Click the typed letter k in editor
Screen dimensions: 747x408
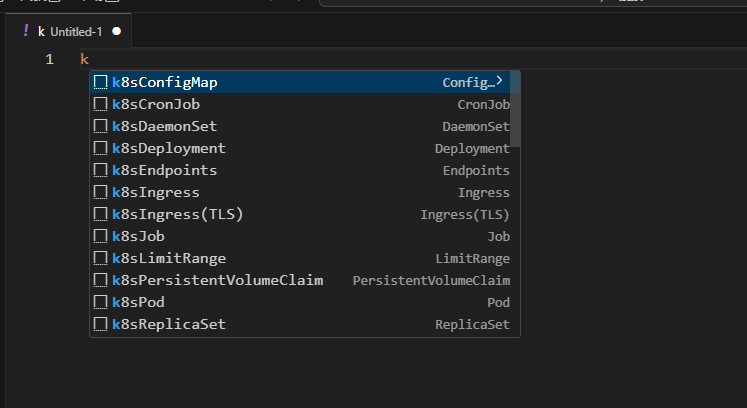pos(85,60)
